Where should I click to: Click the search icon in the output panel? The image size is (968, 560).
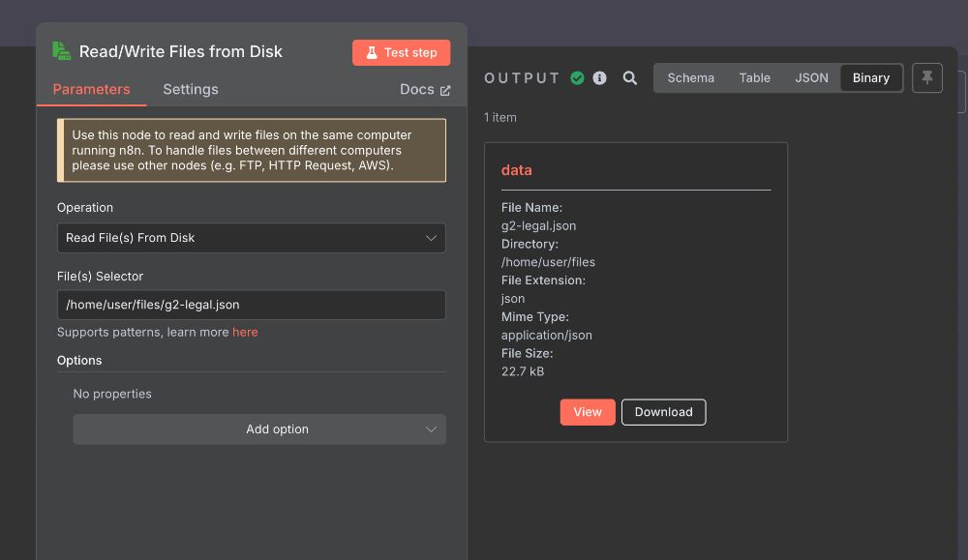630,78
